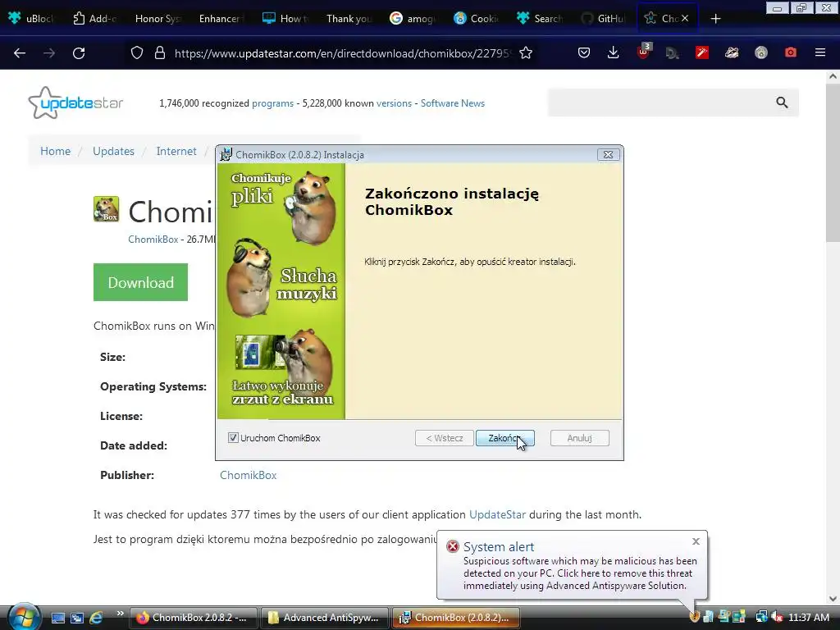Screen dimensions: 840x630
Task: Click the tracking protection shield icon
Action: coord(137,53)
